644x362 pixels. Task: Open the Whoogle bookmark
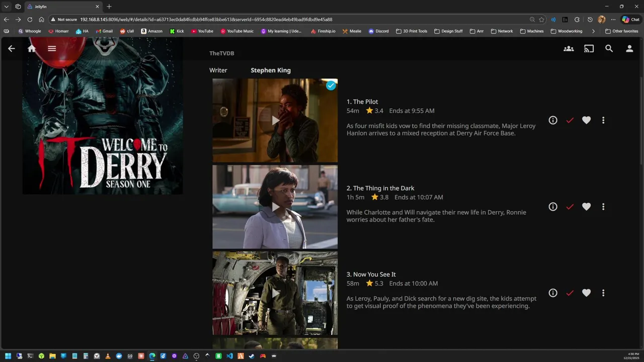click(x=30, y=31)
